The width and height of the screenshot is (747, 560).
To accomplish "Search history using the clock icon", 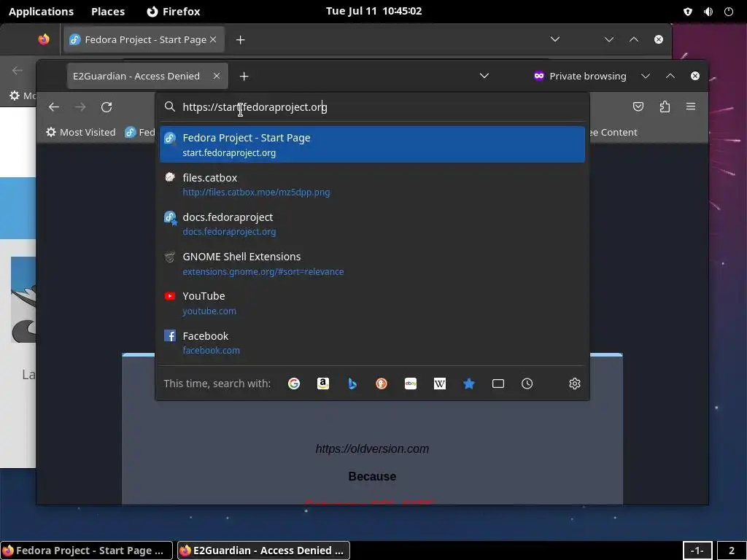I will point(527,384).
